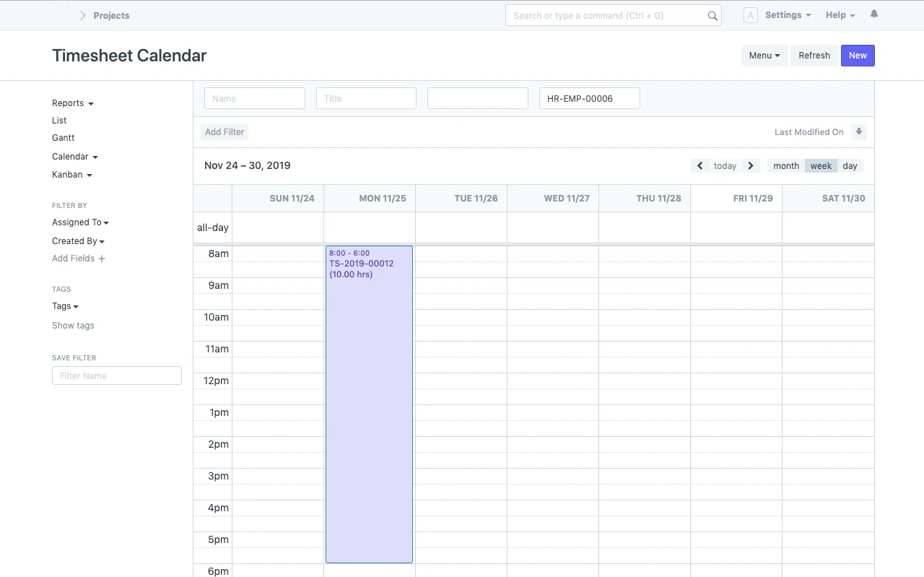The image size is (924, 577).
Task: Open the Created By filter dropdown
Action: (x=78, y=240)
